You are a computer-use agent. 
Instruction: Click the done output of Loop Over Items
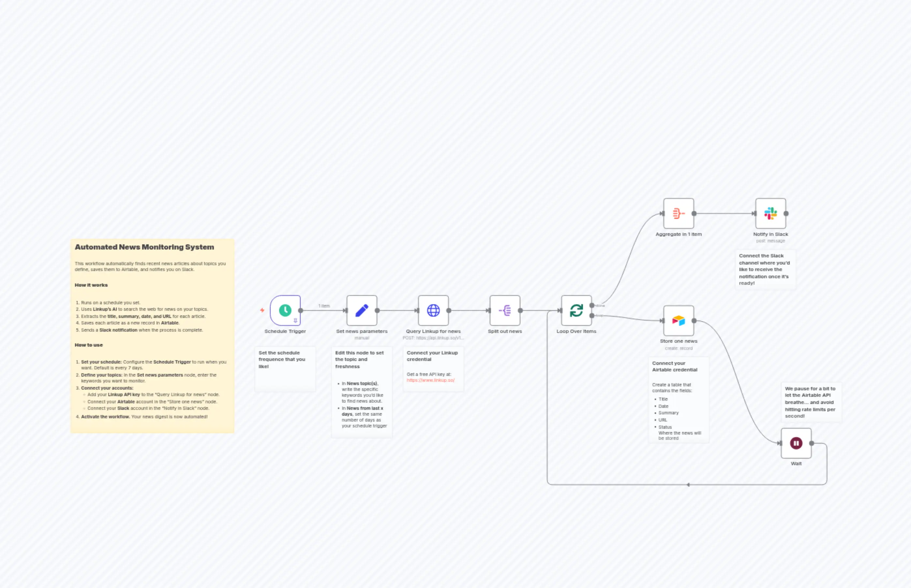[x=592, y=306]
